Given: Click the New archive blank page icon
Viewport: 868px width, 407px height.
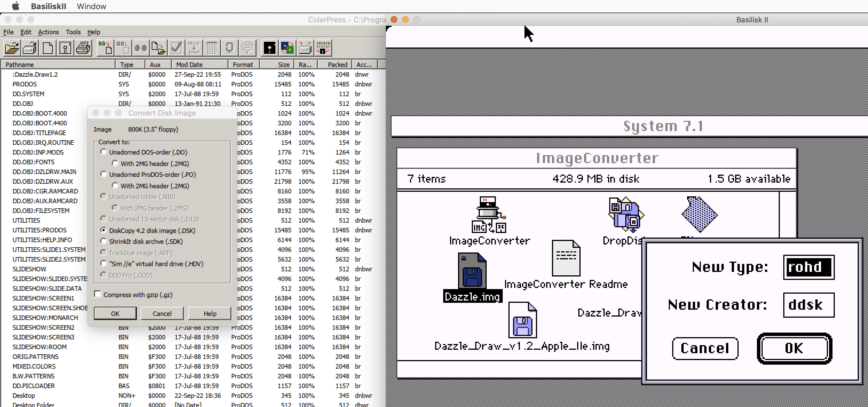Looking at the screenshot, I should (48, 48).
